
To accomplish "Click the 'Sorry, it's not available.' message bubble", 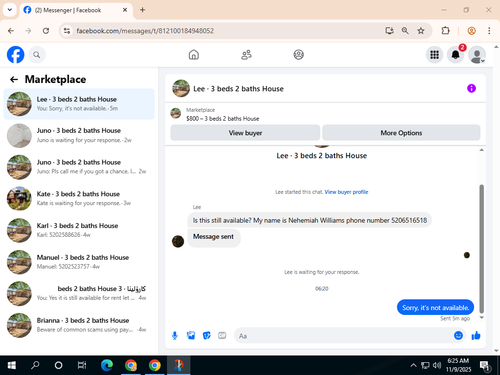I will coord(435,307).
